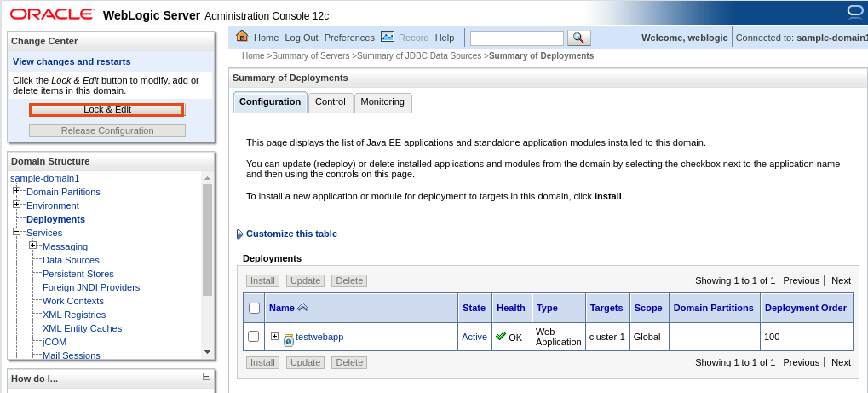
Task: Click the green OK health checkmark
Action: click(501, 336)
